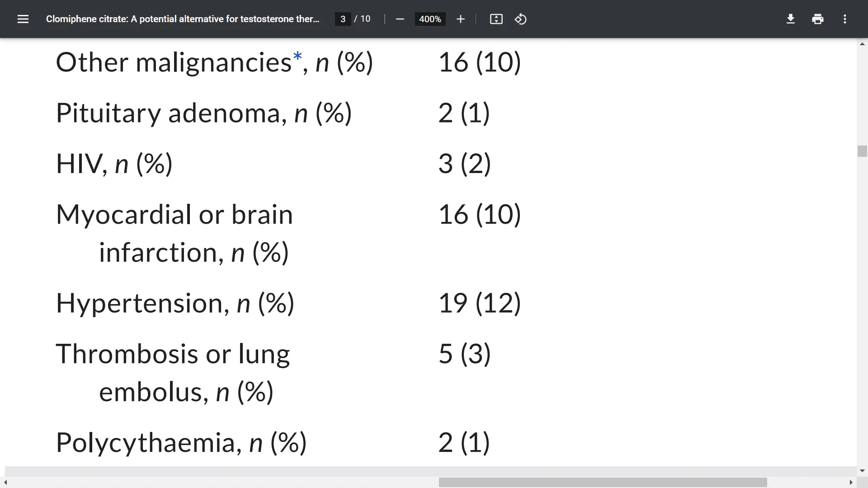
Task: Print the document
Action: click(817, 19)
